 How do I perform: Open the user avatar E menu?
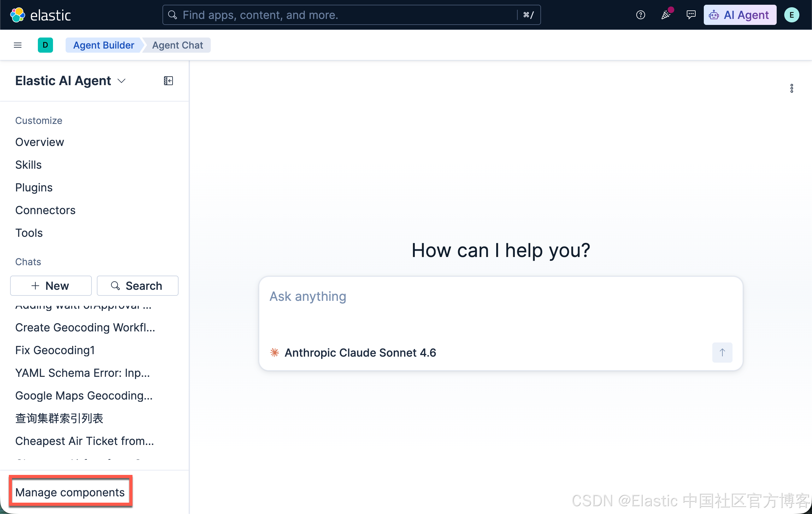(x=792, y=15)
